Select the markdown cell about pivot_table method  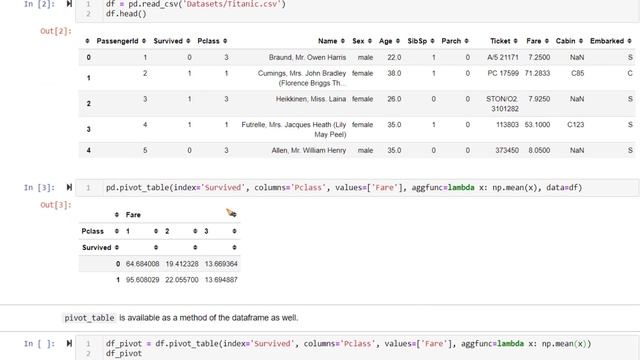click(x=181, y=318)
